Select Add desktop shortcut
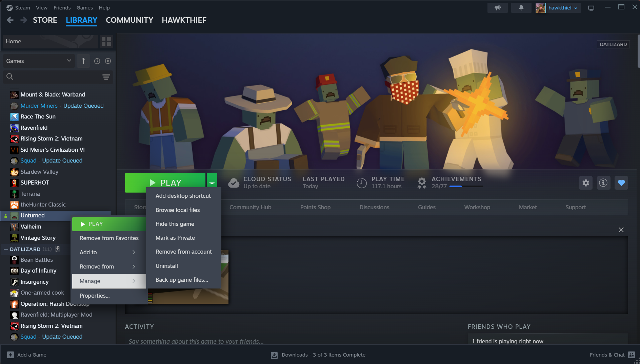 coord(183,196)
